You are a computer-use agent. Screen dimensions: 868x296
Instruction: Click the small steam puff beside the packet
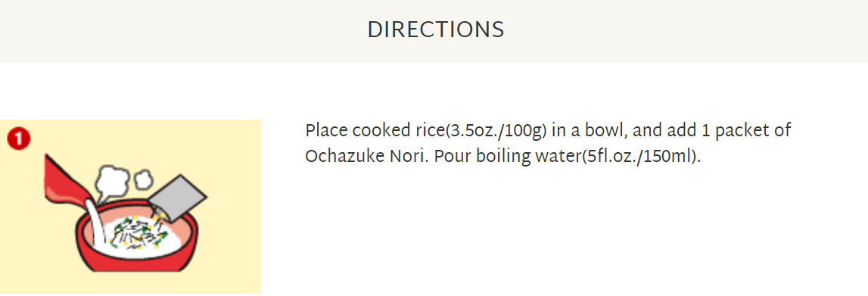pyautogui.click(x=143, y=178)
